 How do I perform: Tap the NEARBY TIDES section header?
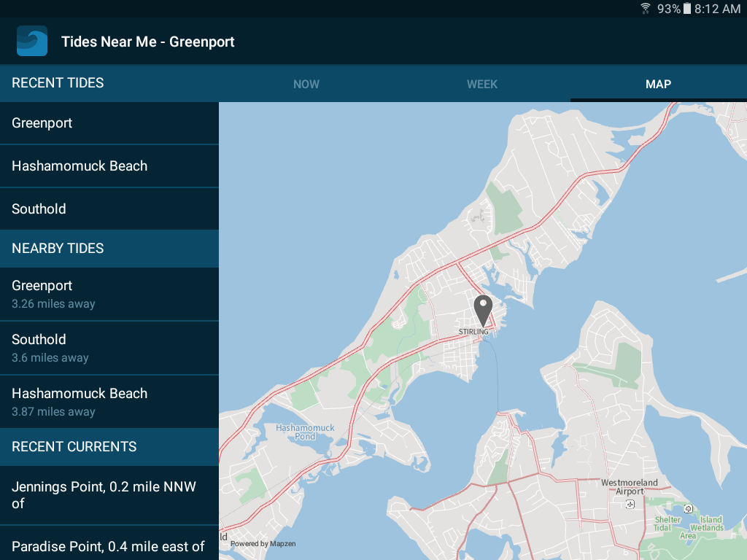click(109, 248)
